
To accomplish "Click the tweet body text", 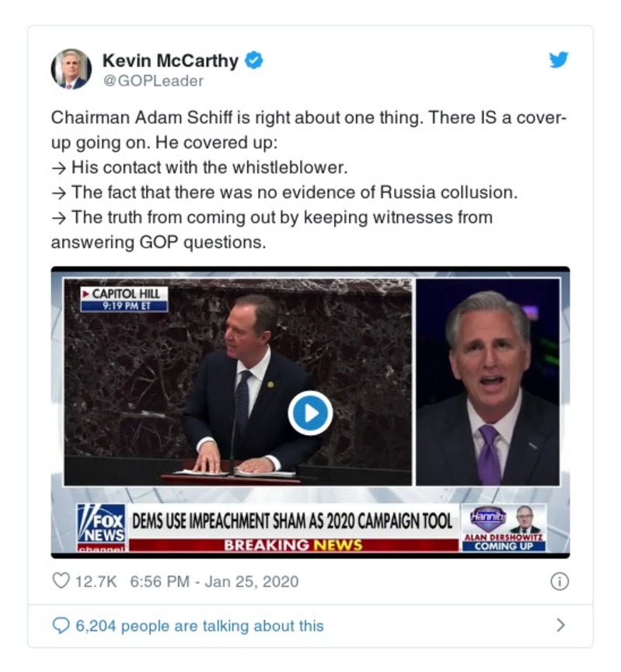I will (x=309, y=179).
